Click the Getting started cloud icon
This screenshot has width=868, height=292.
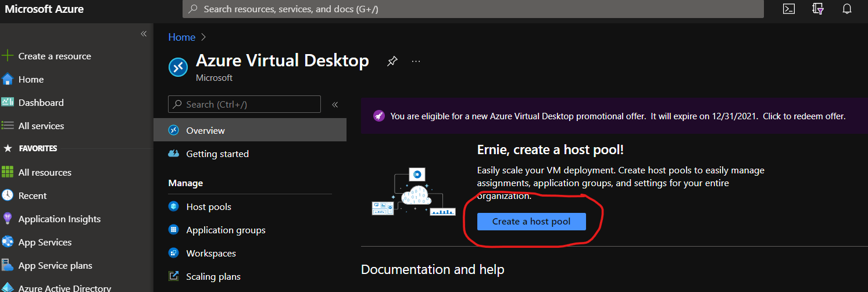tap(173, 154)
